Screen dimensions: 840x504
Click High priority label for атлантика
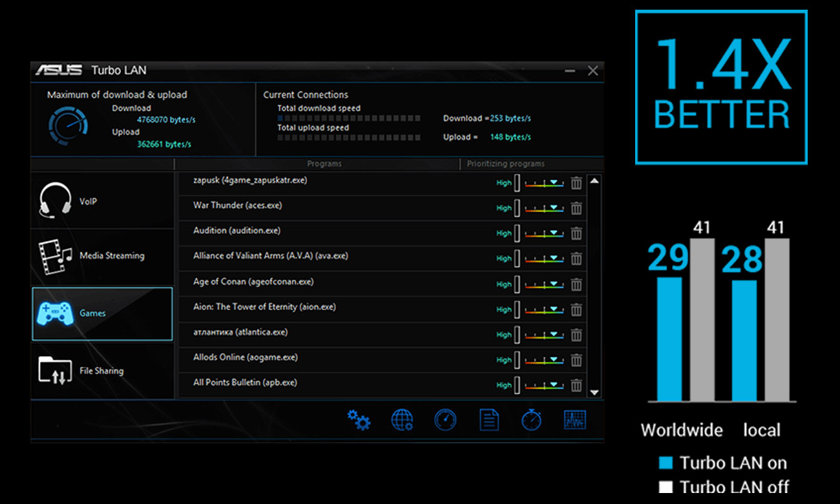[x=504, y=335]
